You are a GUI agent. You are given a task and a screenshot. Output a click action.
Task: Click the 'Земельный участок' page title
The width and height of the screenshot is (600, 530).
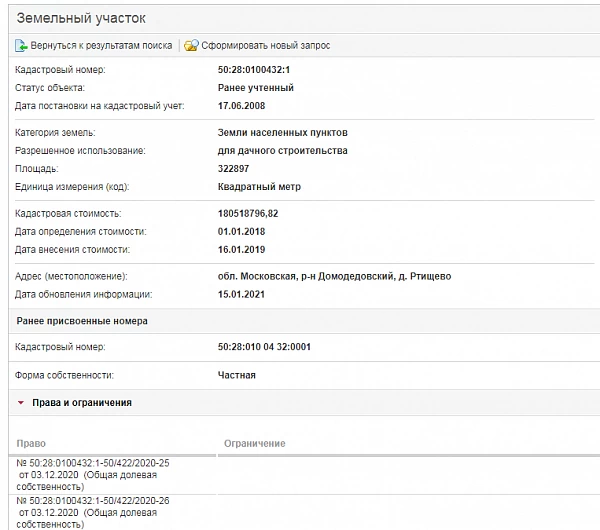78,19
